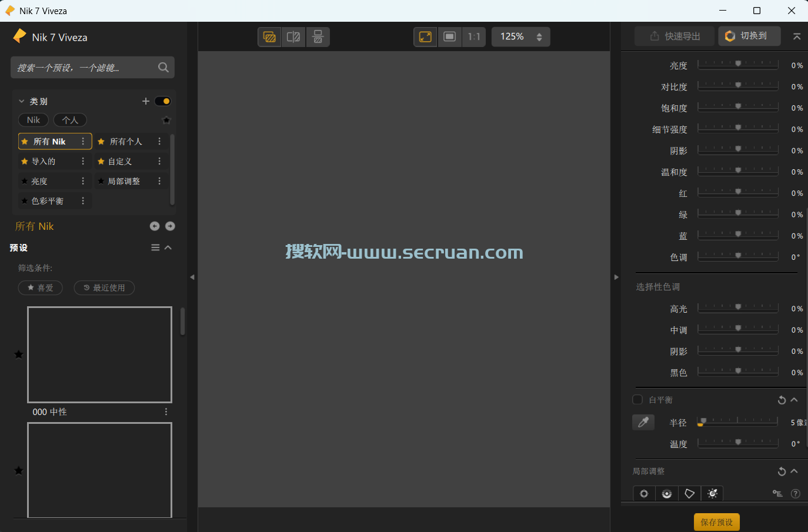Click the 切换到 switch-to button
The width and height of the screenshot is (808, 532).
(x=750, y=36)
